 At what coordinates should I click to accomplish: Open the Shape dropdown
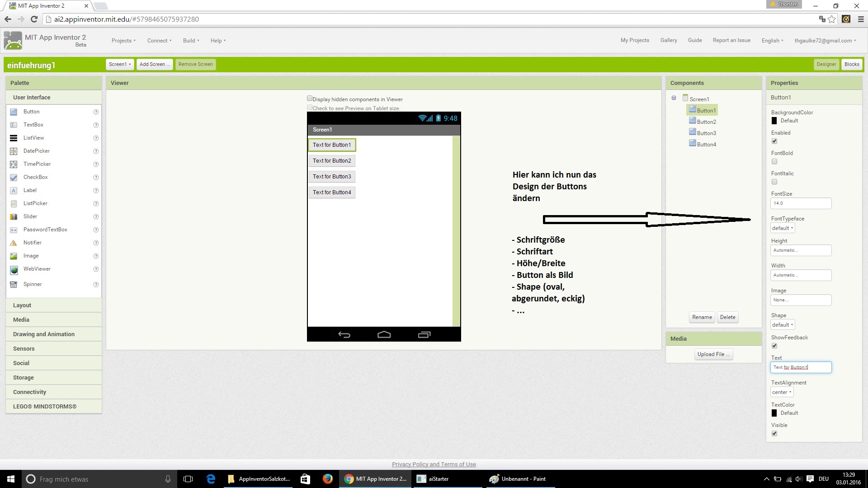783,325
